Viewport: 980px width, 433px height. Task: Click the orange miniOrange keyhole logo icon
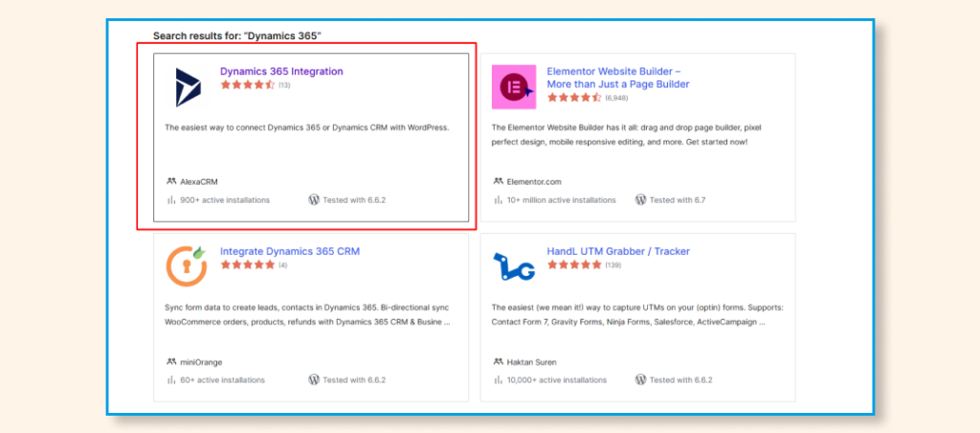pyautogui.click(x=187, y=266)
